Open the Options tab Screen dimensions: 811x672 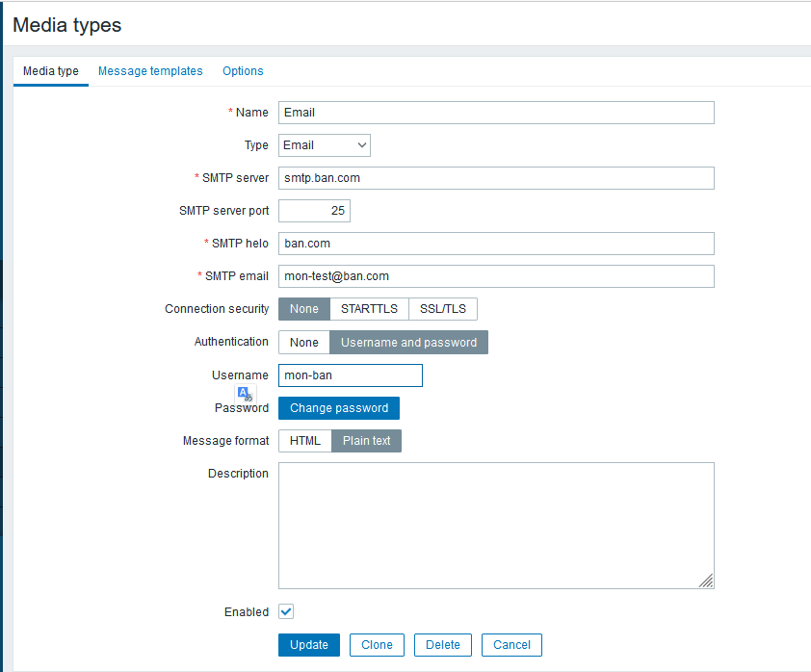click(x=243, y=71)
